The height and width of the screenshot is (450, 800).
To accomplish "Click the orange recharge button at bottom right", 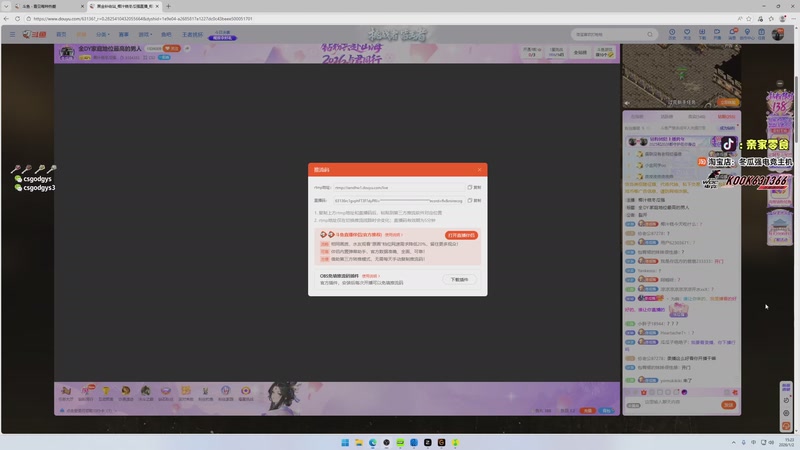I will pyautogui.click(x=588, y=411).
